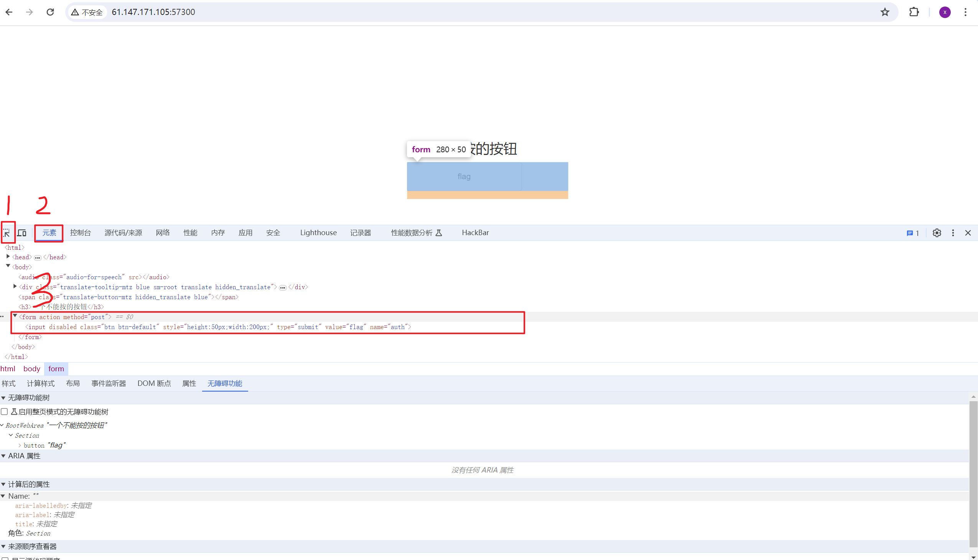
Task: Collapse the 来源顺序查看器 section
Action: coord(3,547)
